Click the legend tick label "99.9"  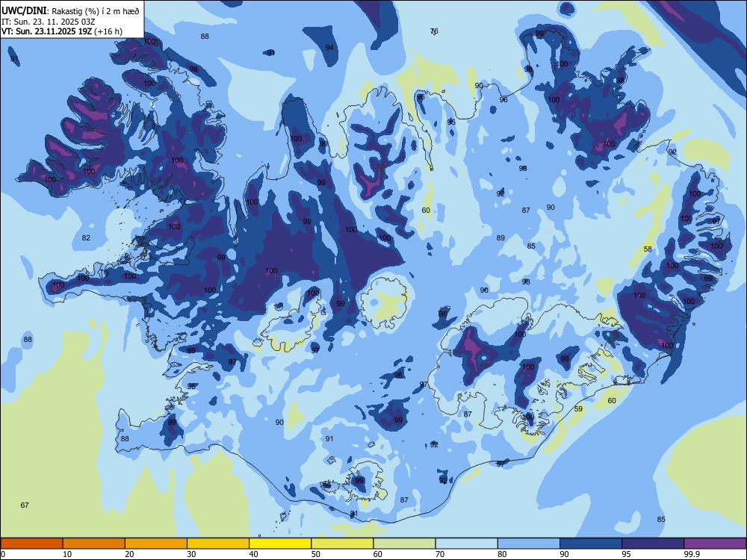pyautogui.click(x=692, y=554)
